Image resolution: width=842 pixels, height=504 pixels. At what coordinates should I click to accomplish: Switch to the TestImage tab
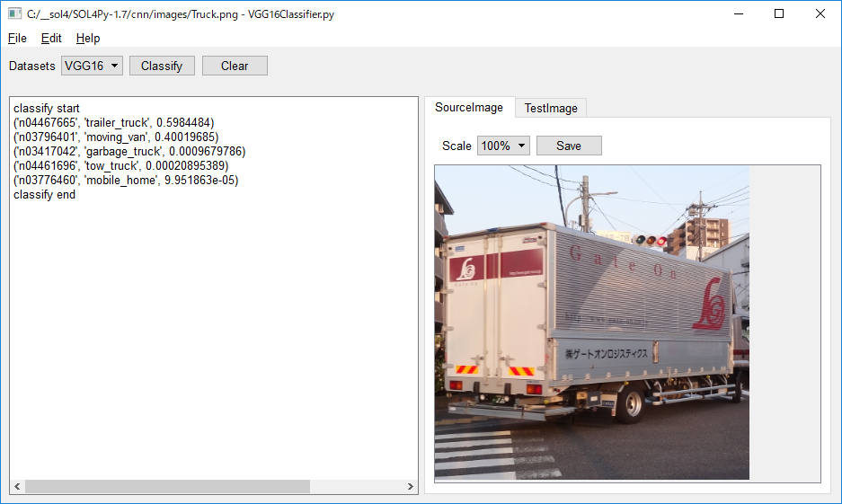[x=551, y=108]
